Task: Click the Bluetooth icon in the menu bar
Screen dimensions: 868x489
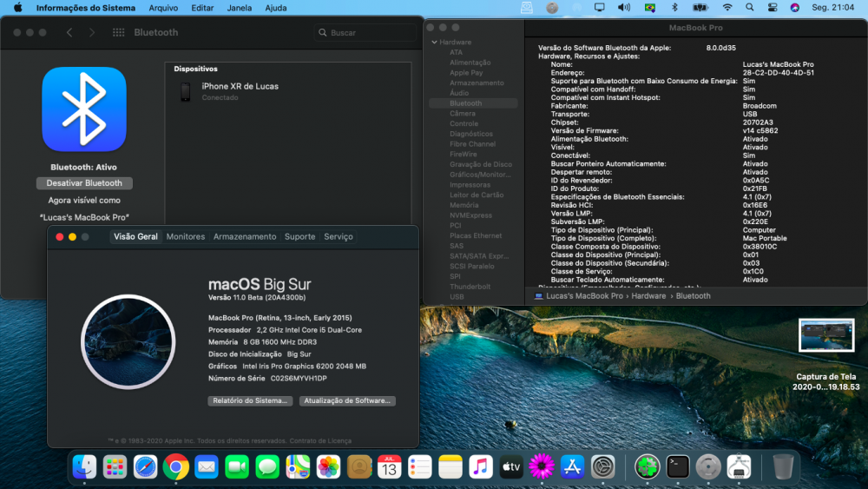Action: [674, 8]
